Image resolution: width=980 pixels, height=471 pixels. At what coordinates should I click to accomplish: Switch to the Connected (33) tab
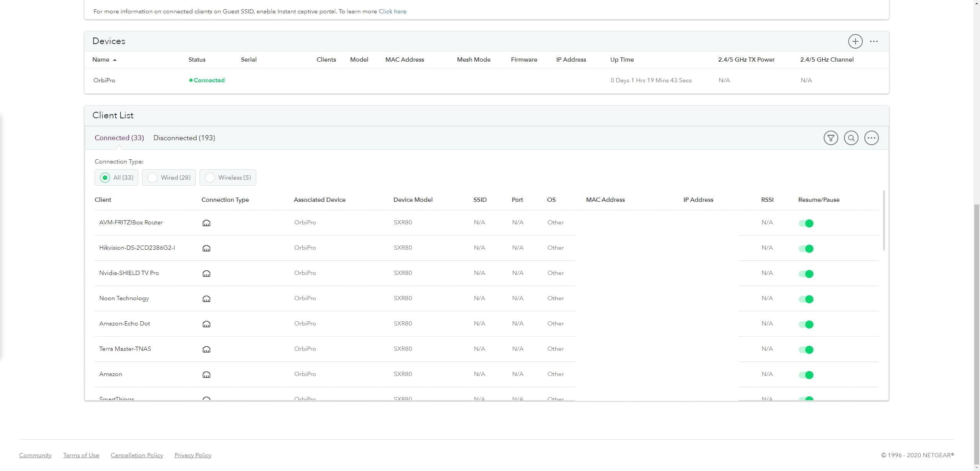tap(119, 138)
